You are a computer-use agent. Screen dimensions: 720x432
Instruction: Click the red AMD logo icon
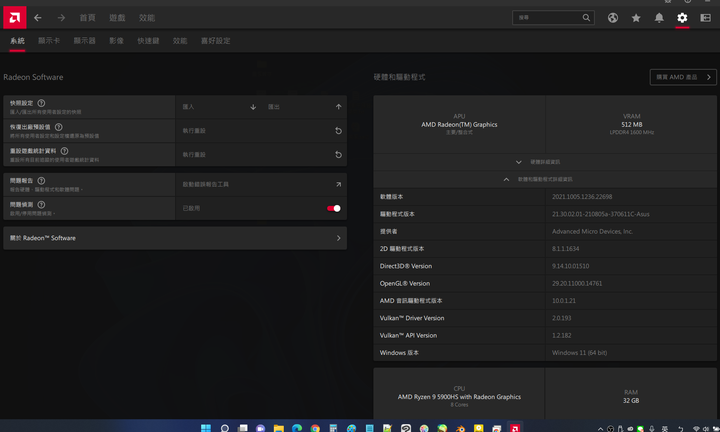click(15, 17)
